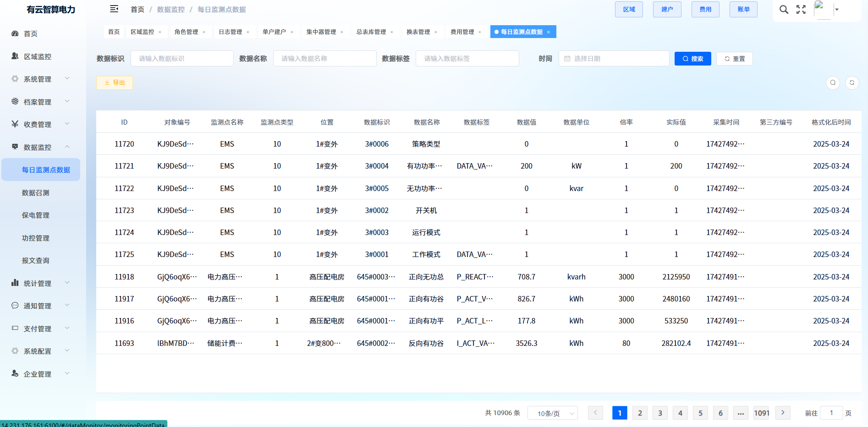Open the 10条/页 page size dropdown
This screenshot has height=427, width=868.
[x=552, y=413]
